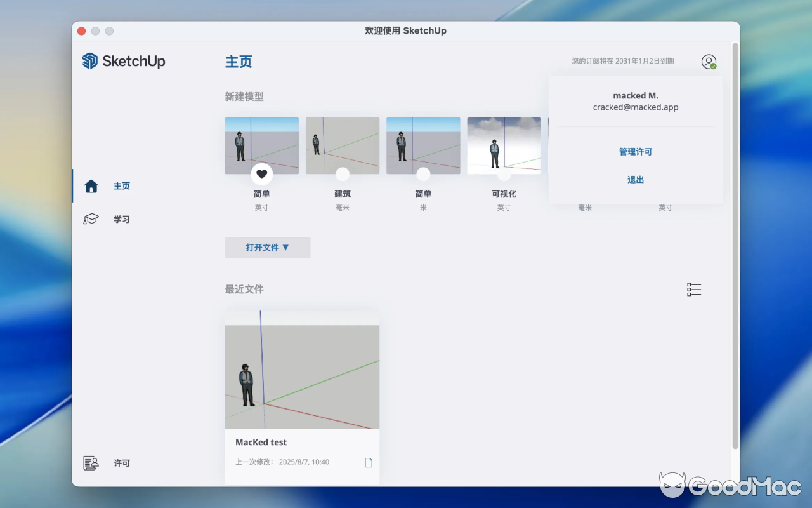This screenshot has width=812, height=508.
Task: Click 退出 to sign out
Action: (x=636, y=180)
